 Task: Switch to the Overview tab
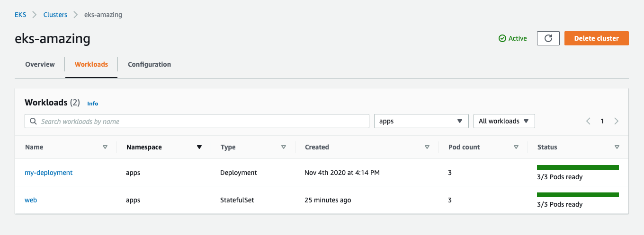(40, 64)
